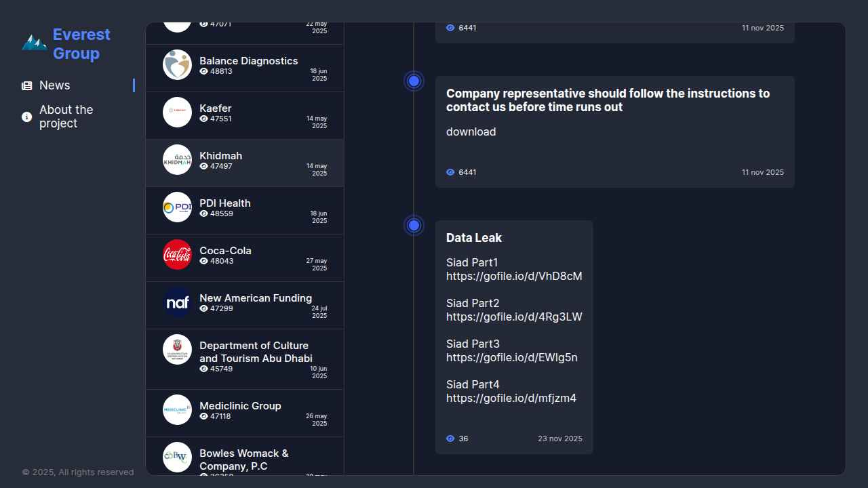Click the Coca-Cola red logo

pyautogui.click(x=177, y=255)
